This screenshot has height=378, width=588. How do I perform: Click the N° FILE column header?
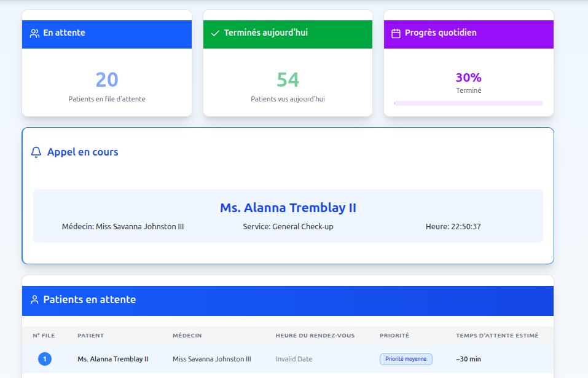[x=44, y=336]
